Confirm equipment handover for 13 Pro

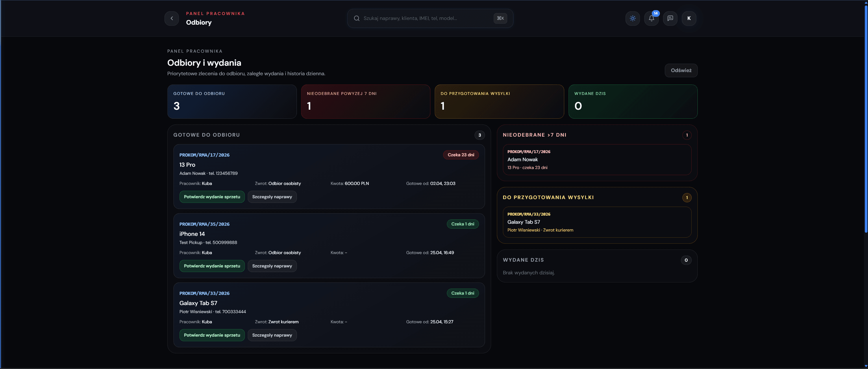(212, 197)
